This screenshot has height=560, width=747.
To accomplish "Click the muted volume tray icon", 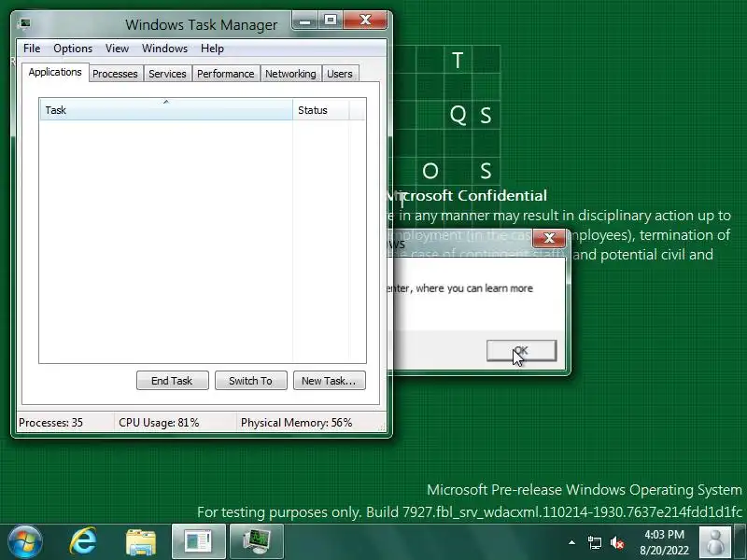I will tap(617, 543).
